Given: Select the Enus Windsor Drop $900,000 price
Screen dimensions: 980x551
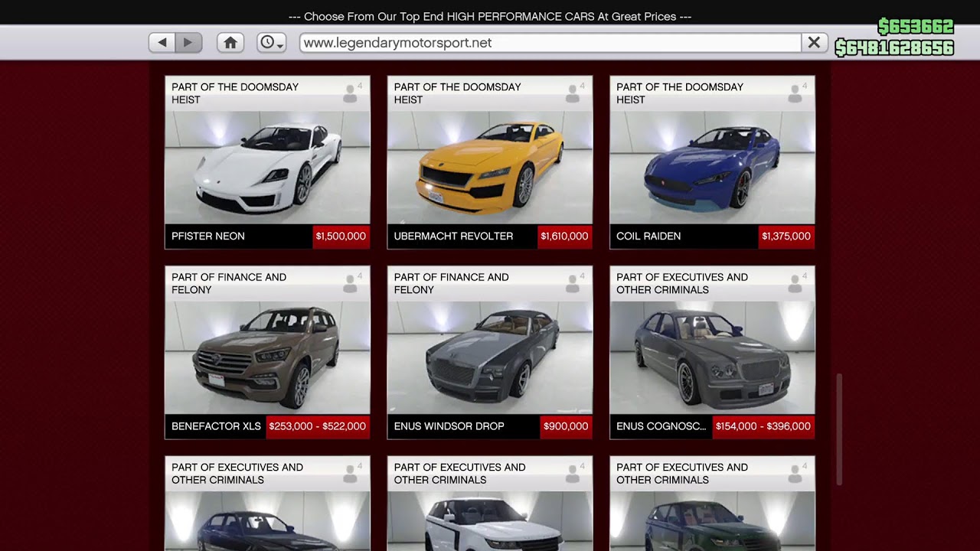Looking at the screenshot, I should [566, 426].
